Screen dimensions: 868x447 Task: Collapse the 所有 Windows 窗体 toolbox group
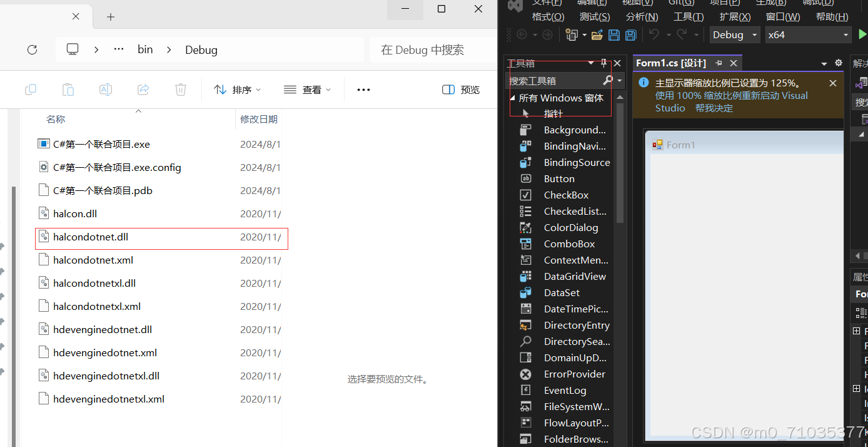(512, 98)
